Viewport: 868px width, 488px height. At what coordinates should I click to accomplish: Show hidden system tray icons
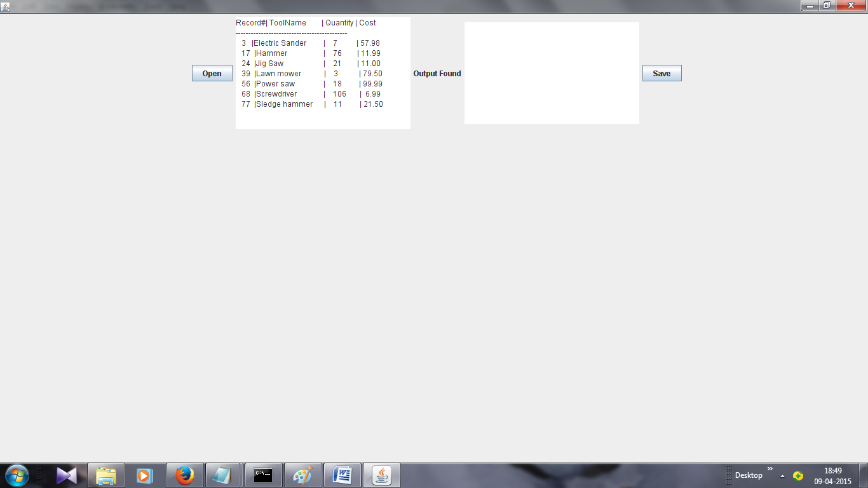click(782, 476)
